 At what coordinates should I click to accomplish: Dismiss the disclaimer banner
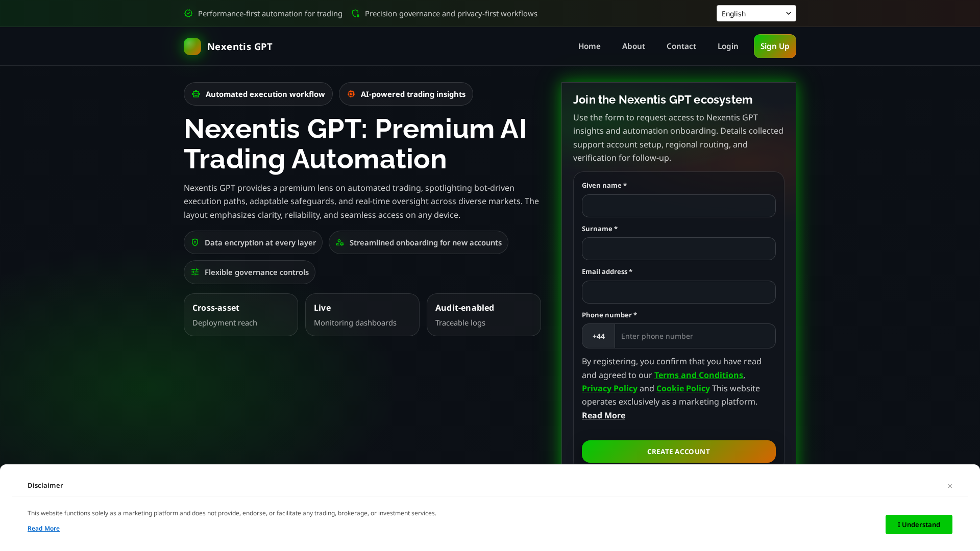click(x=950, y=486)
